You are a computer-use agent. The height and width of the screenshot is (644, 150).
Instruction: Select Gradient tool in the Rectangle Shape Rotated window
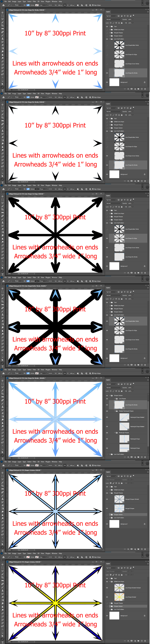click(3, 416)
